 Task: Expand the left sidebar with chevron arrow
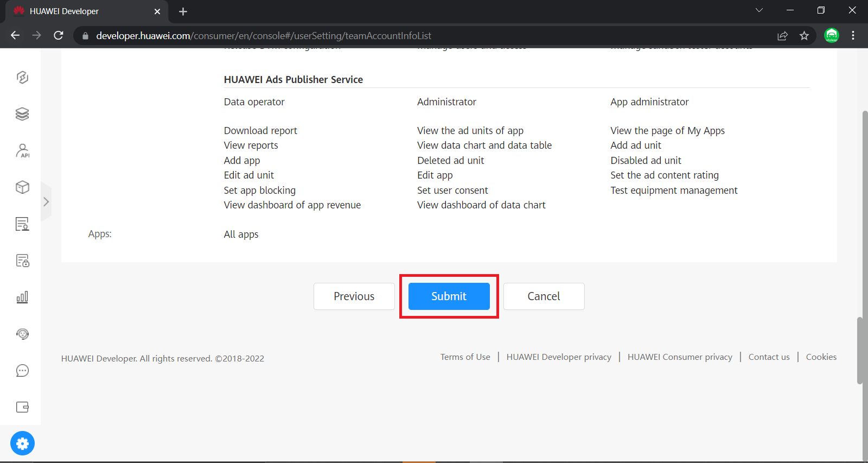click(46, 202)
